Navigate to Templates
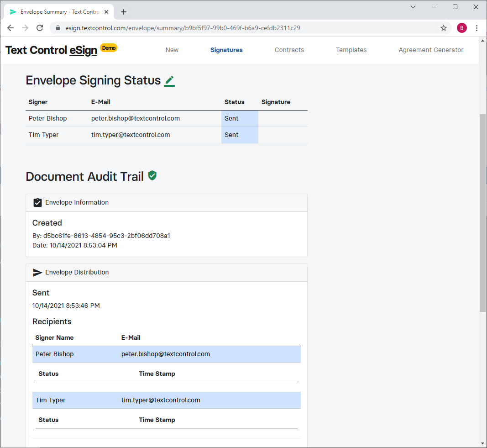The image size is (487, 448). [x=351, y=50]
